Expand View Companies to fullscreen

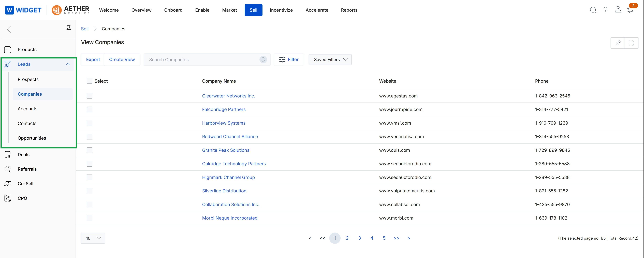[x=631, y=43]
